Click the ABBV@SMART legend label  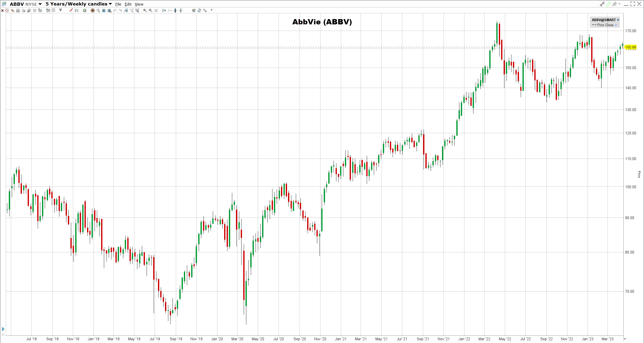tap(603, 20)
